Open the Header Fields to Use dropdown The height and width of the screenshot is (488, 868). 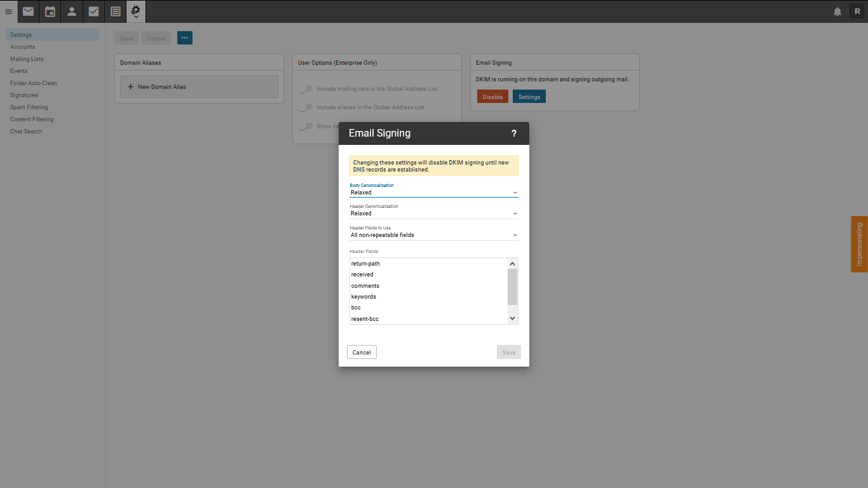(x=433, y=235)
